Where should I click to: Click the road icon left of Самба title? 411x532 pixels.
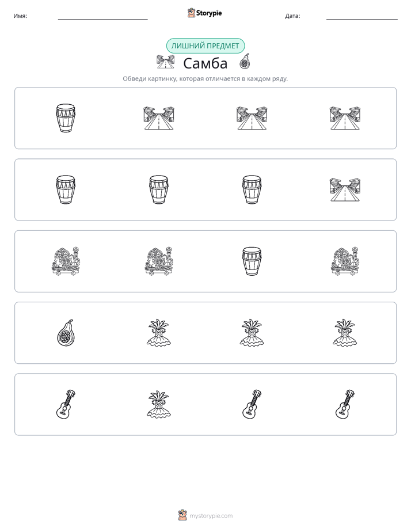pos(165,62)
